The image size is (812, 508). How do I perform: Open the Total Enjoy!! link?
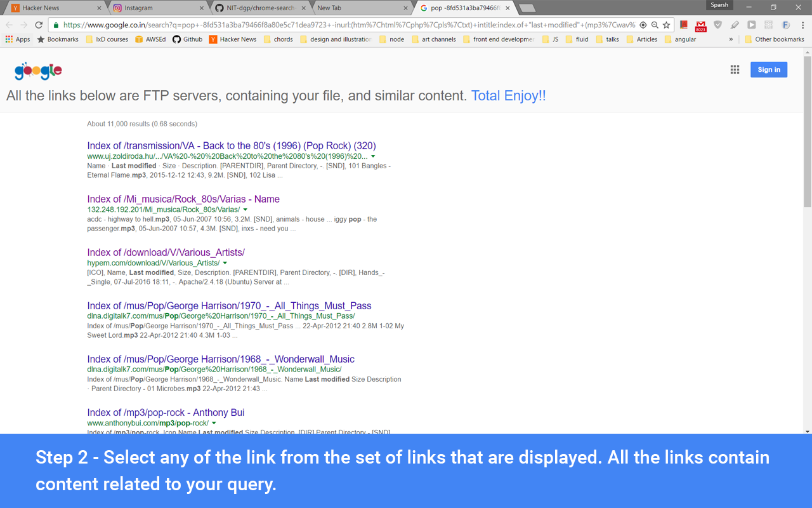[508, 96]
